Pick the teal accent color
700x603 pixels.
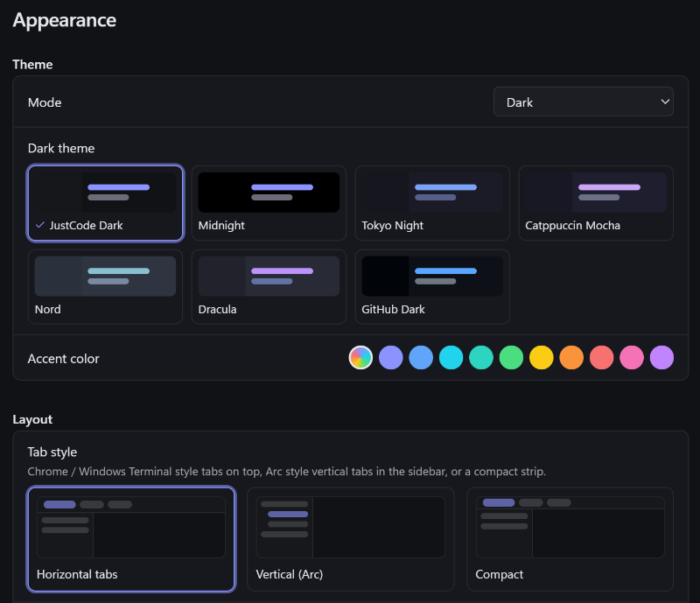(x=481, y=357)
